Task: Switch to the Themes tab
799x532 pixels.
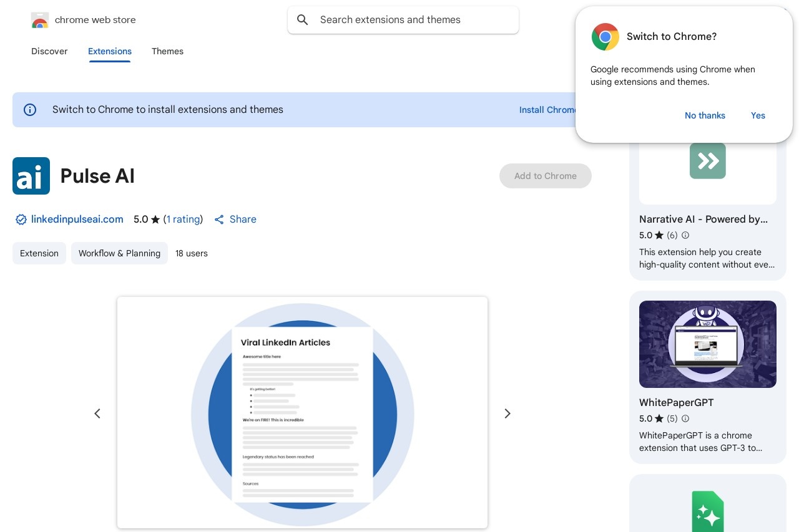Action: [167, 51]
